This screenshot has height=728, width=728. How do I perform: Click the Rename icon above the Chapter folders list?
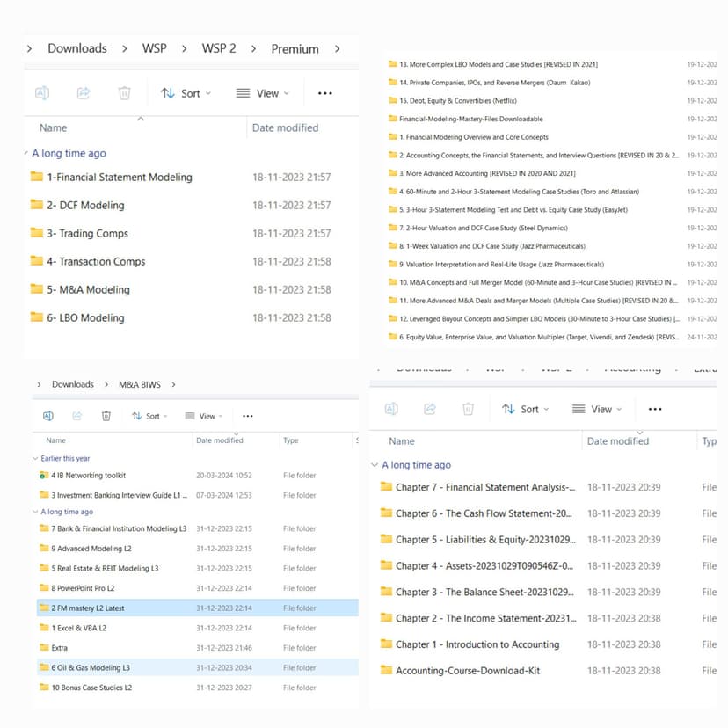pos(392,409)
